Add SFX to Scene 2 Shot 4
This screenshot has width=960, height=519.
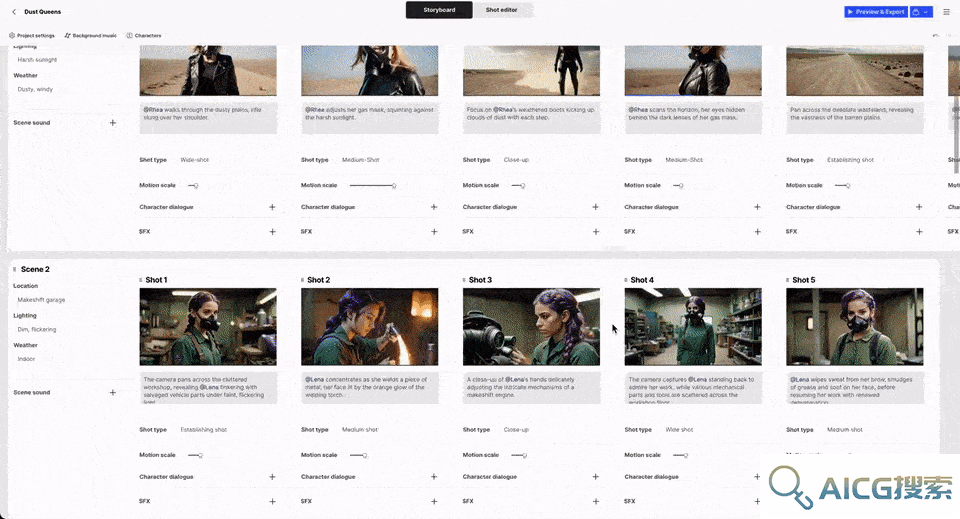point(757,501)
